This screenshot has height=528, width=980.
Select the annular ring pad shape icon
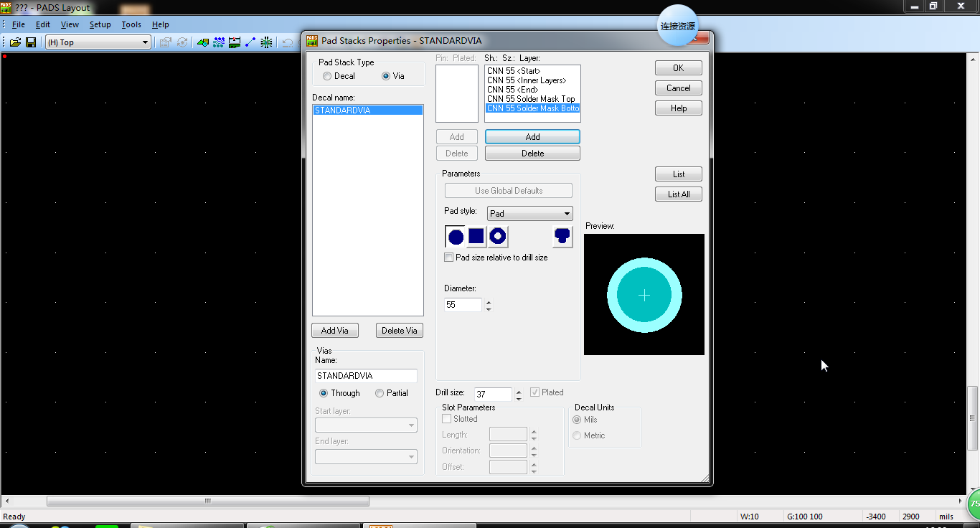coord(498,237)
